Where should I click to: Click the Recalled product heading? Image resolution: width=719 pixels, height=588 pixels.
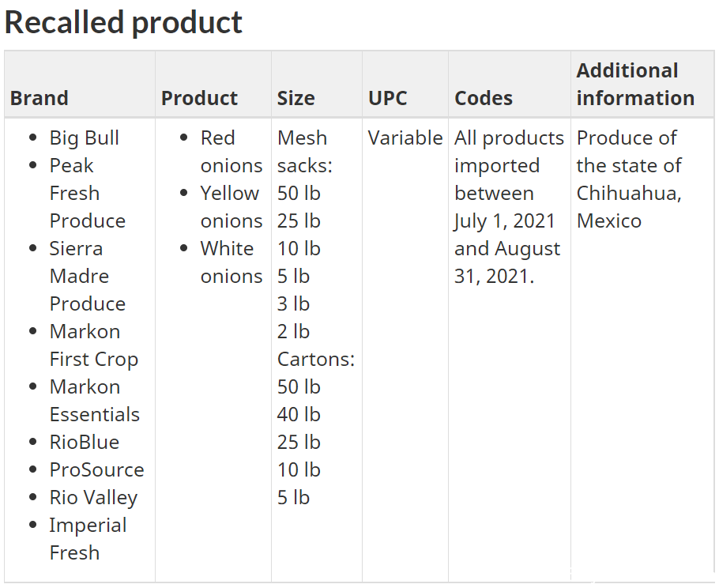click(123, 22)
